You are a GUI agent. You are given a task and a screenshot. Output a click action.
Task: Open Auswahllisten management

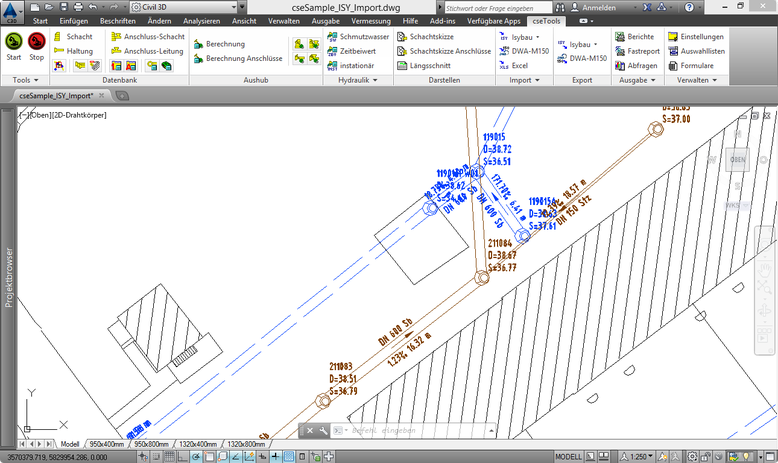[697, 51]
